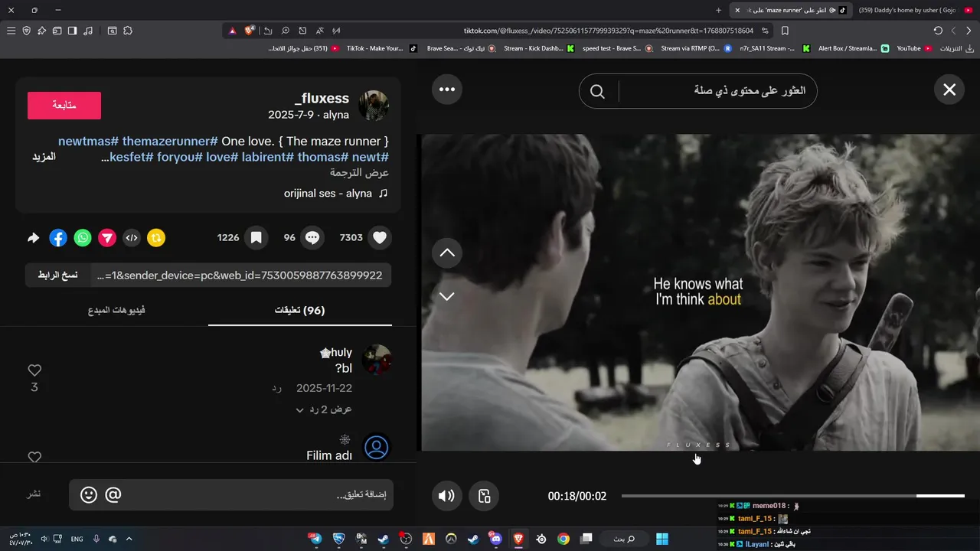Click the نشر post comment button
980x551 pixels.
34,494
